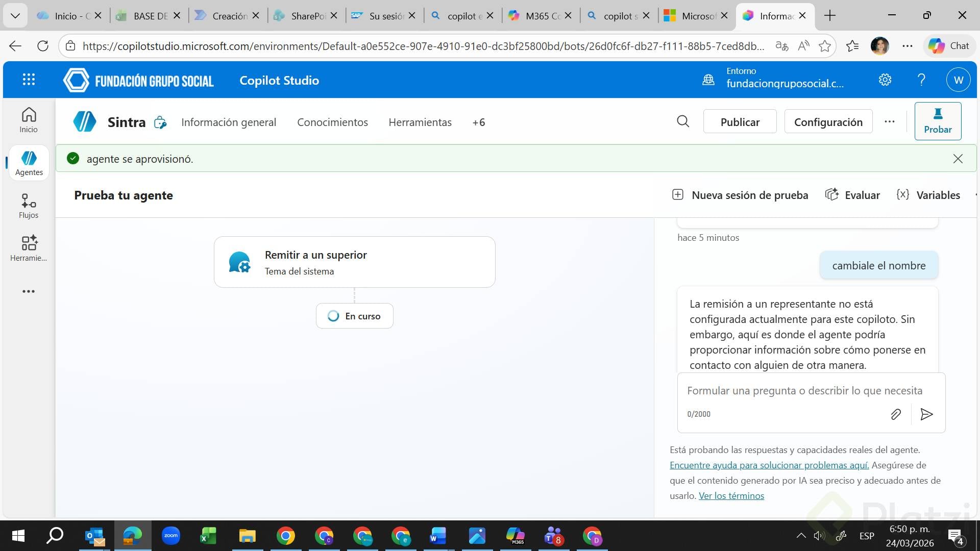Click the Publicar button
This screenshot has width=980, height=551.
740,122
